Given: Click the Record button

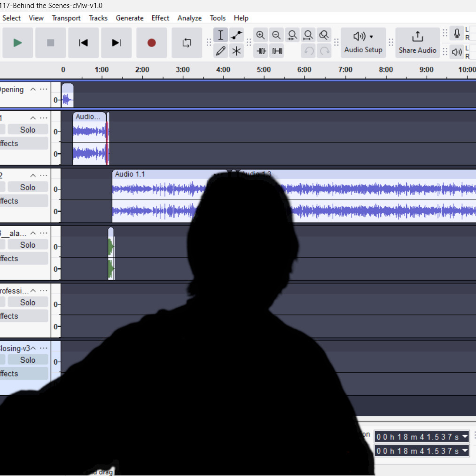Looking at the screenshot, I should coord(151,43).
